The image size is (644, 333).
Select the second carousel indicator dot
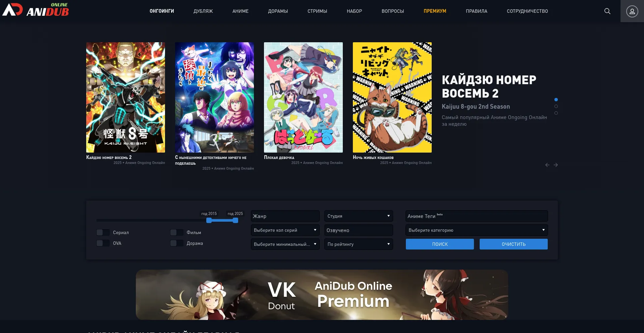pos(556,106)
